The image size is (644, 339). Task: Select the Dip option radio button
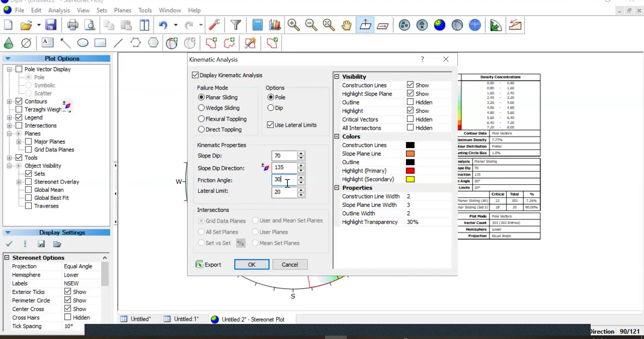point(271,108)
